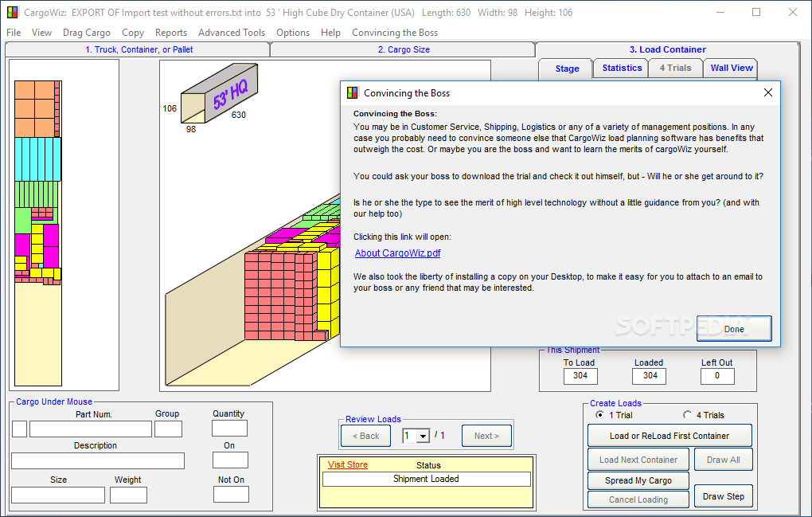812x517 pixels.
Task: Select the Load Container tab
Action: (x=668, y=49)
